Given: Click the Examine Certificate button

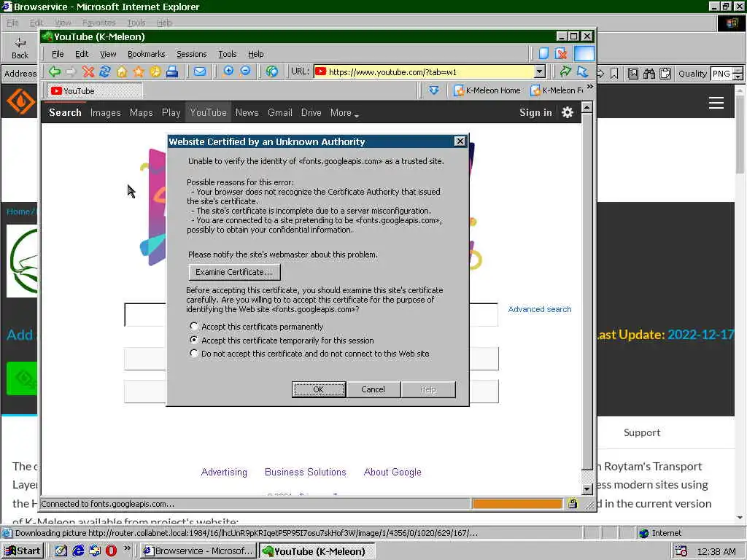Looking at the screenshot, I should [234, 272].
